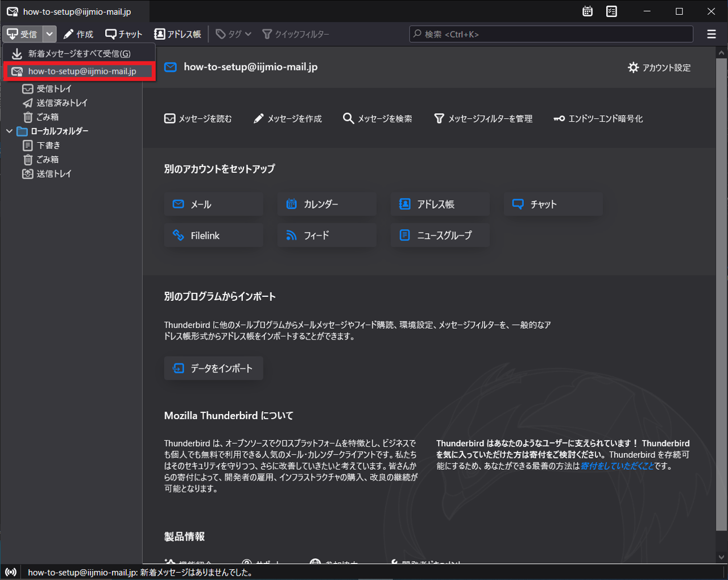
Task: Open the local 送信トレイ folder
Action: (x=54, y=174)
